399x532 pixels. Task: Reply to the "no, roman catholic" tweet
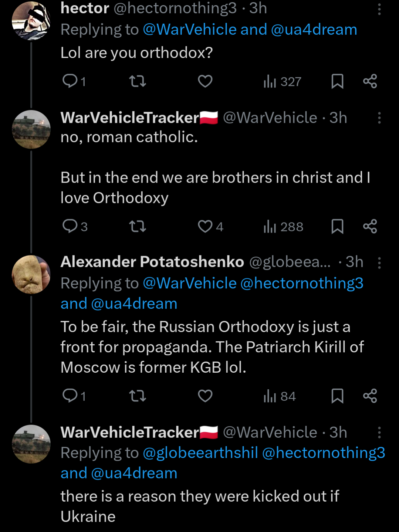(70, 226)
